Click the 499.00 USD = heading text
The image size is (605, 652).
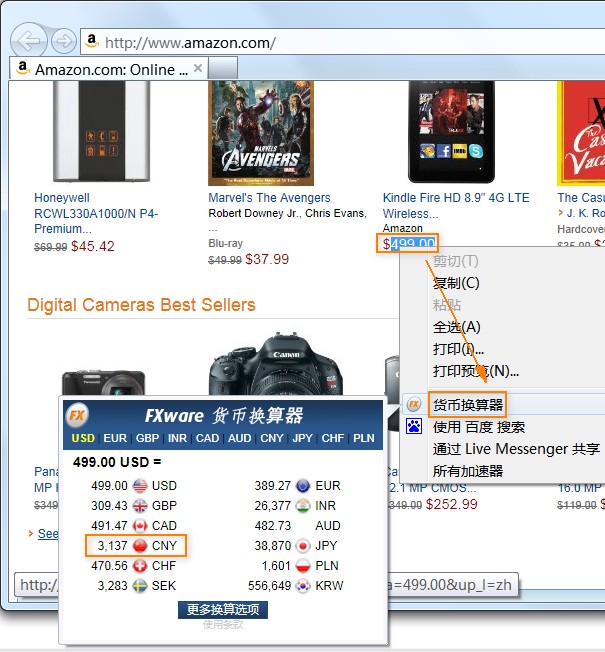117,462
